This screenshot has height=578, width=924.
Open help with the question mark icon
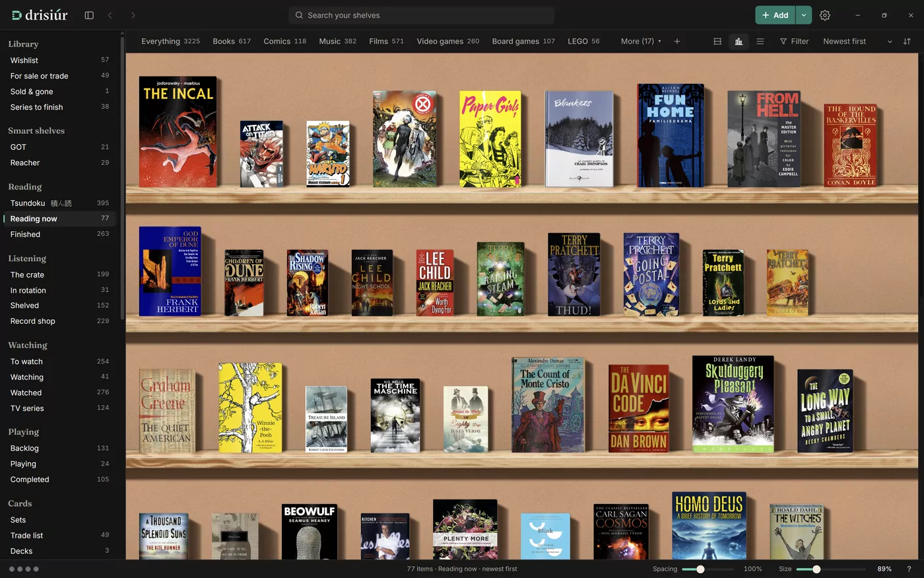909,569
